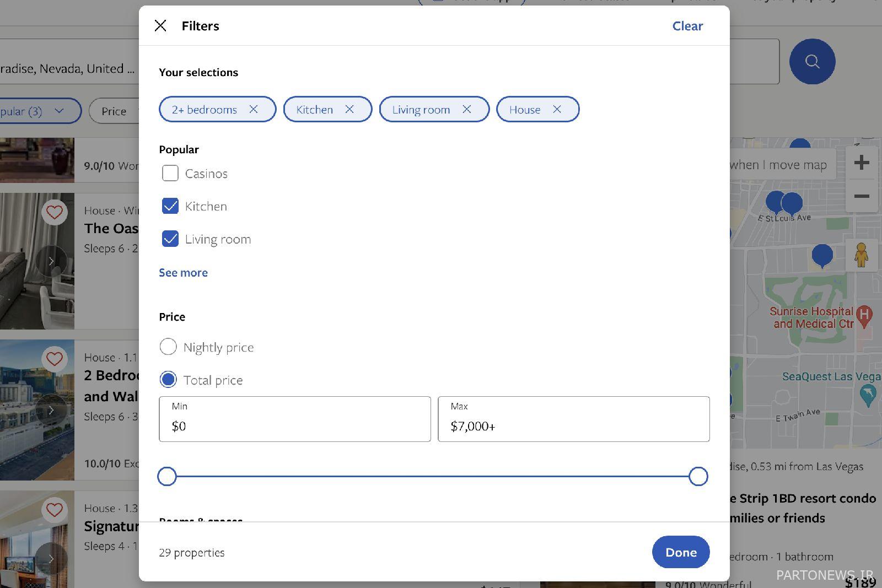
Task: Remove the 2+ bedrooms selection chip
Action: tap(254, 109)
